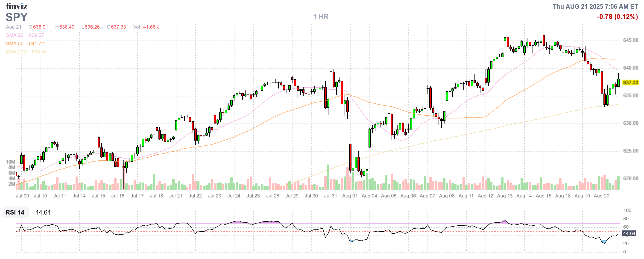Click the RSI 80 level axis label
Viewport: 644px width, 259px height.
(626, 218)
